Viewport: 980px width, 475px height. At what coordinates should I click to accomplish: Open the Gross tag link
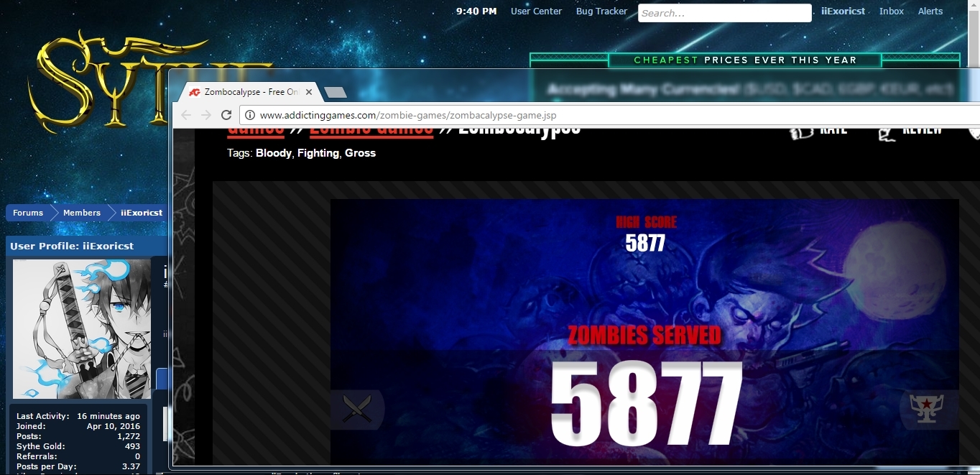(360, 153)
